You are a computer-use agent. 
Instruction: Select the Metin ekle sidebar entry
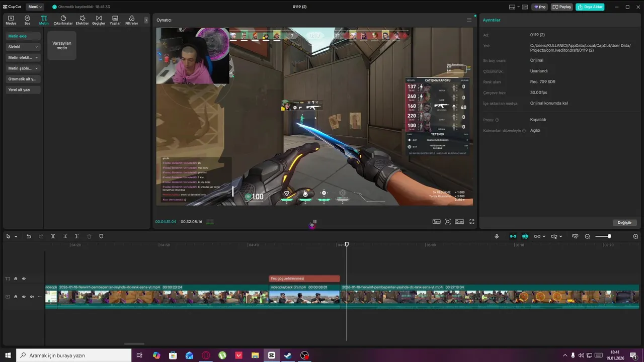(24, 36)
